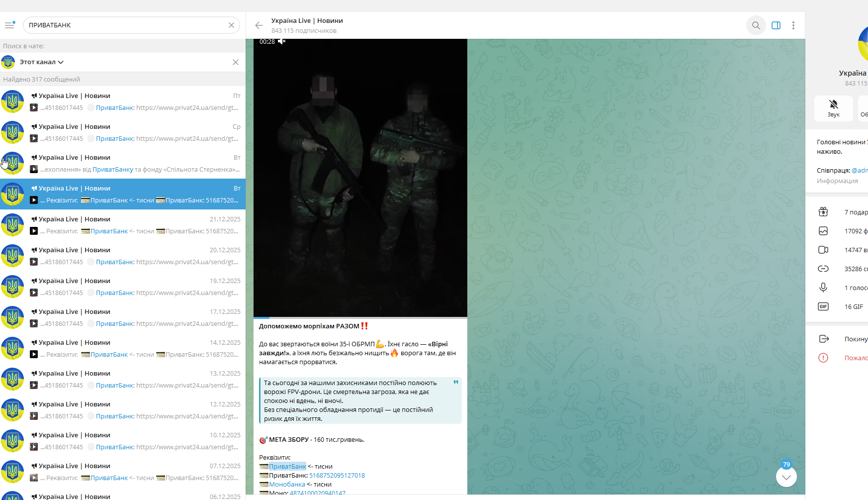Close the in-chat search filter bar
The image size is (868, 500).
pyautogui.click(x=236, y=62)
